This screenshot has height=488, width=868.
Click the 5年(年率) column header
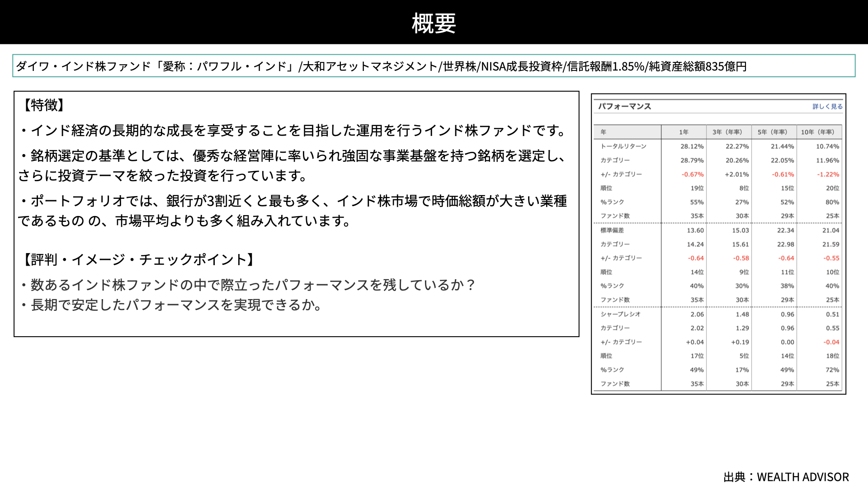(773, 132)
